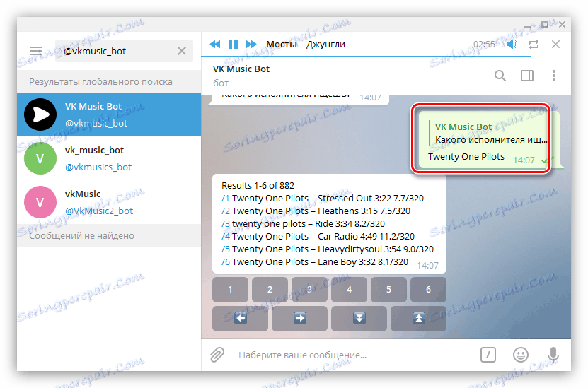This screenshot has height=388, width=588.
Task: Maximize the Telegram window
Action: 545,25
